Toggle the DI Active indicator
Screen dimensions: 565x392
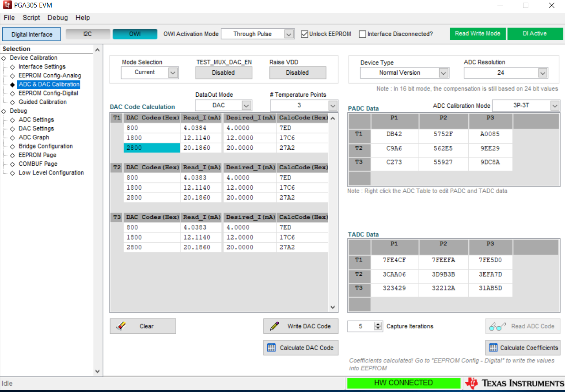coord(535,34)
